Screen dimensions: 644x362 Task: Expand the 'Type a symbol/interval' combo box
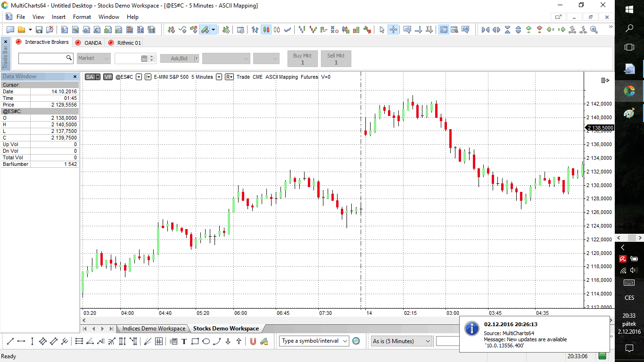(345, 341)
